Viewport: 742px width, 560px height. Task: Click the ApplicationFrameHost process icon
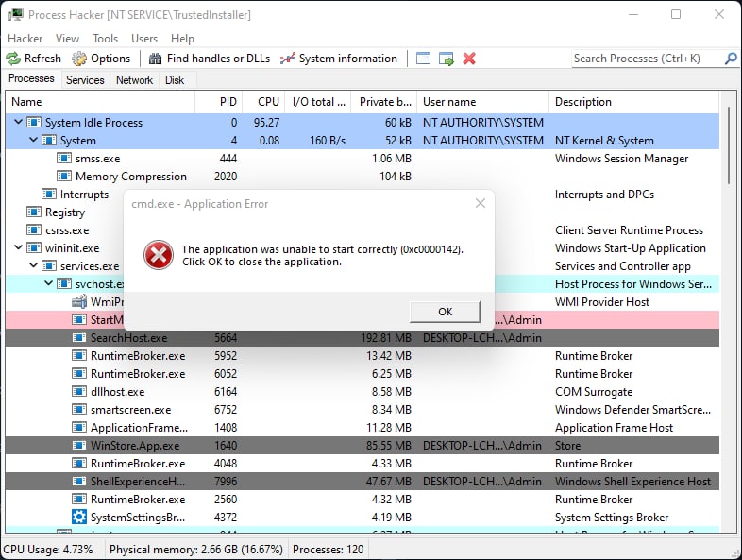tap(79, 428)
